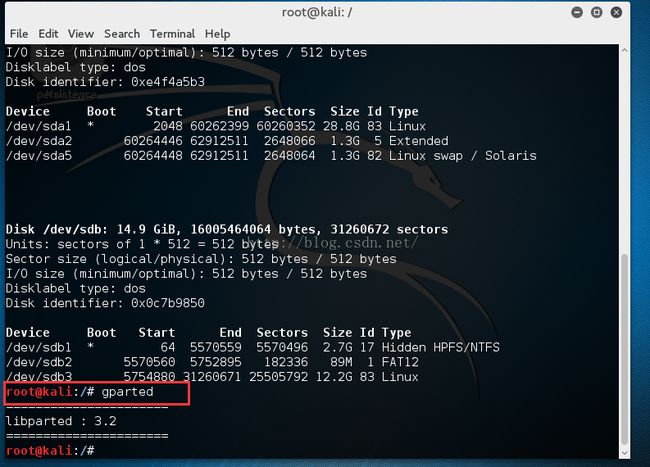Click the window title 'root@kali: /'
Viewport: 650px width, 467px height.
317,12
